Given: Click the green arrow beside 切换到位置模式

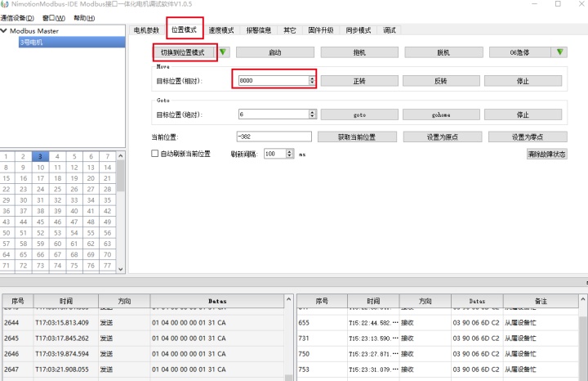Looking at the screenshot, I should pos(224,52).
